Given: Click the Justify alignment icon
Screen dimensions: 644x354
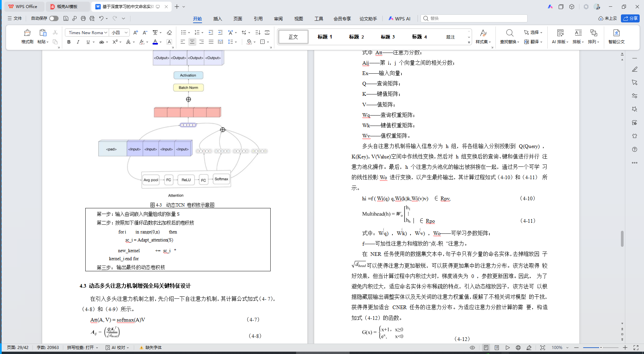Looking at the screenshot, I should 211,42.
